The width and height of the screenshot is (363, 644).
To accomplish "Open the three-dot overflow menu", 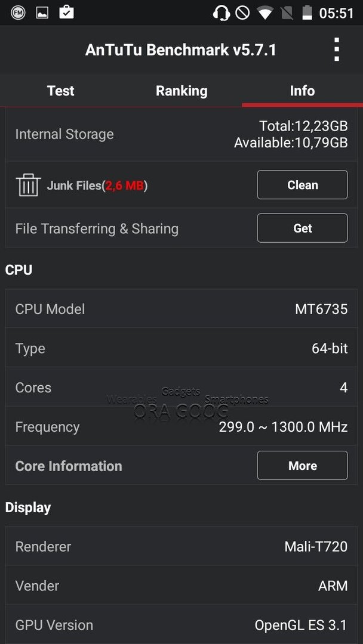I will [x=337, y=49].
